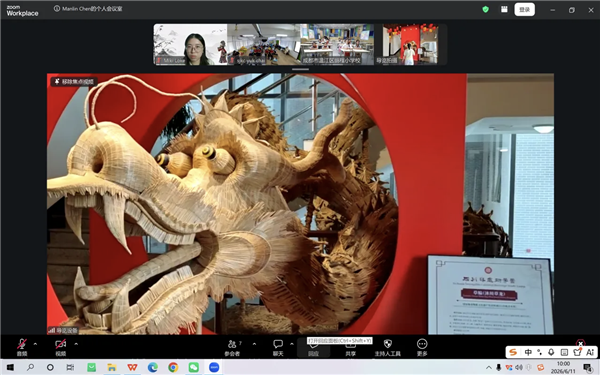Launch WPS Office from the taskbar
The width and height of the screenshot is (600, 375).
point(132,367)
